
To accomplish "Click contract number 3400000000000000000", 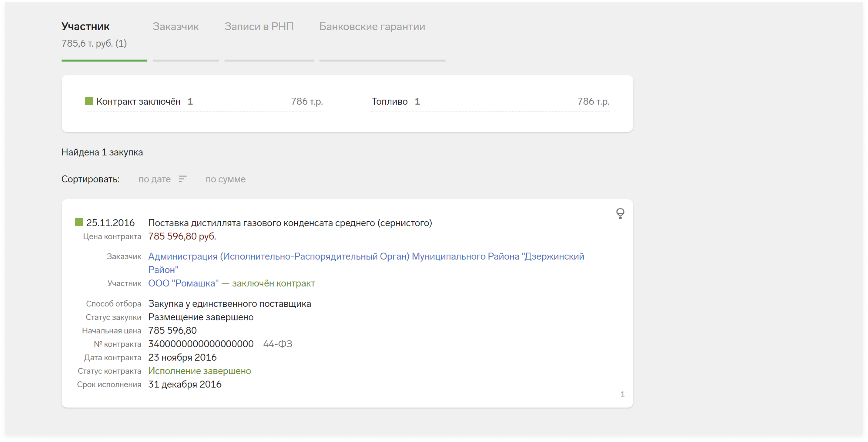I will [201, 344].
